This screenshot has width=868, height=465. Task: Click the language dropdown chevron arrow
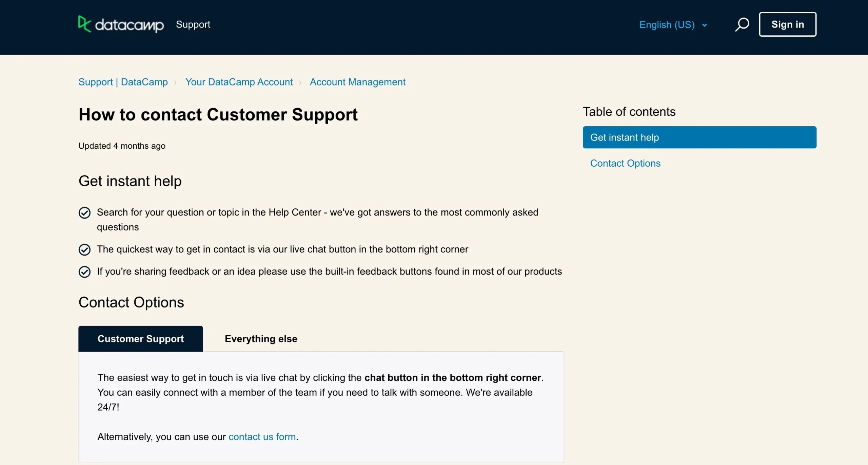tap(705, 25)
